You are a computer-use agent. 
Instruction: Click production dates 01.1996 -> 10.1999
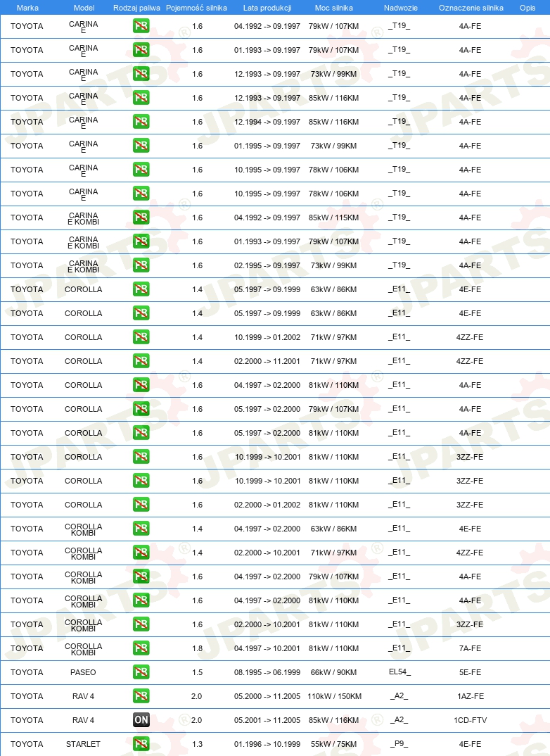267,744
